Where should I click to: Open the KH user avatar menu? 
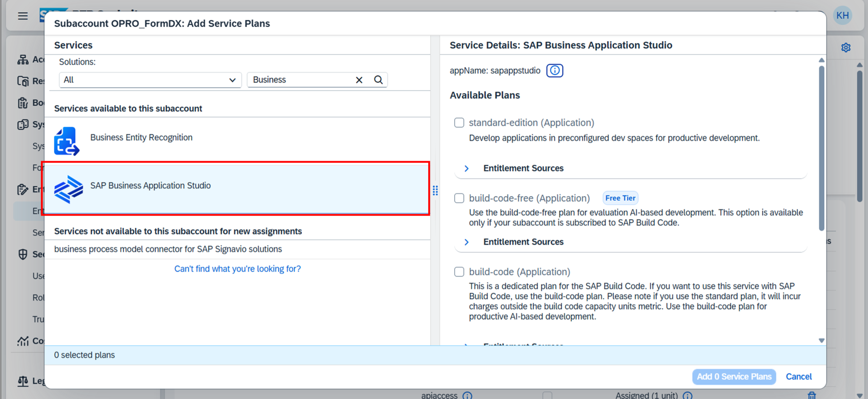(842, 15)
